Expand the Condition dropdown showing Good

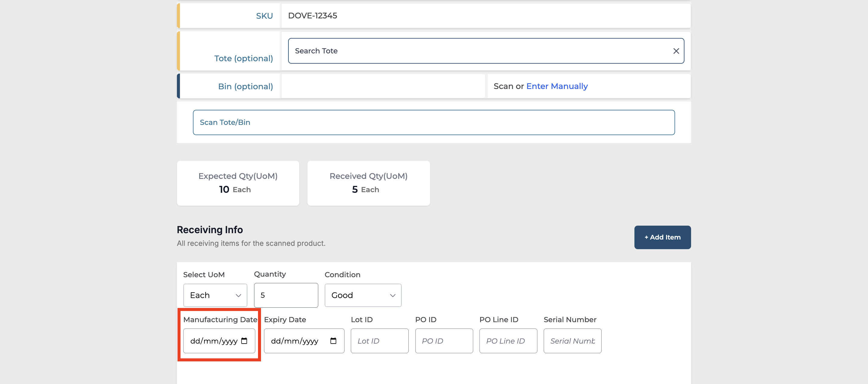[363, 295]
